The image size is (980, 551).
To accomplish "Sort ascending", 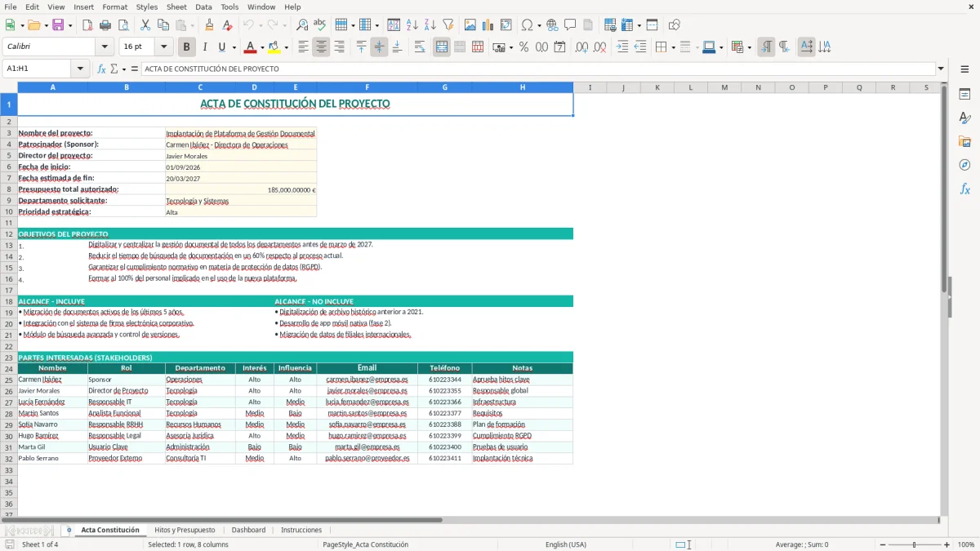I will pyautogui.click(x=412, y=25).
